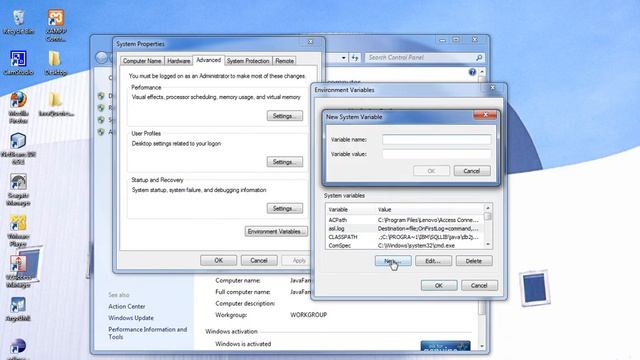Open Performance Information and Tools link
The image size is (640, 360).
pos(147,333)
